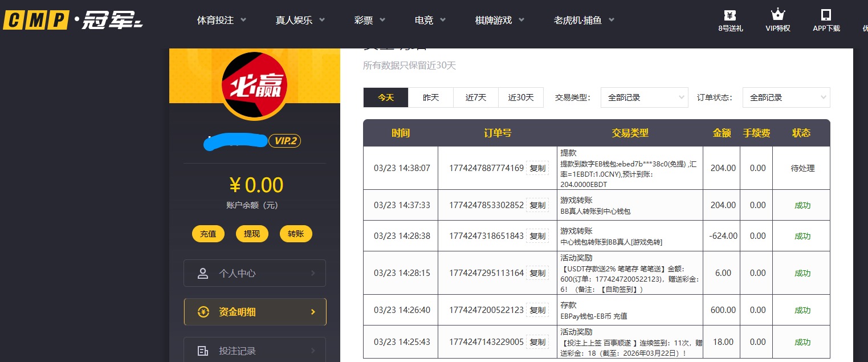Click the 充值 deposit button

pyautogui.click(x=208, y=234)
